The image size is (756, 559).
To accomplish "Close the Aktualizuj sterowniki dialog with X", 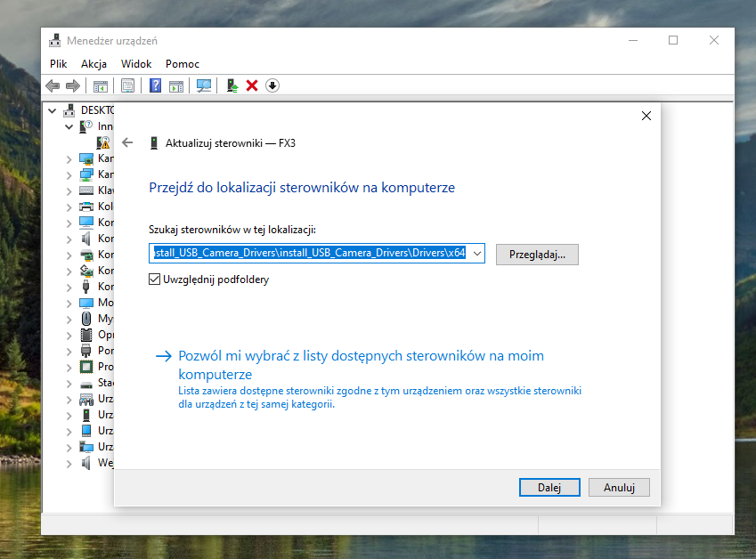I will coord(646,116).
